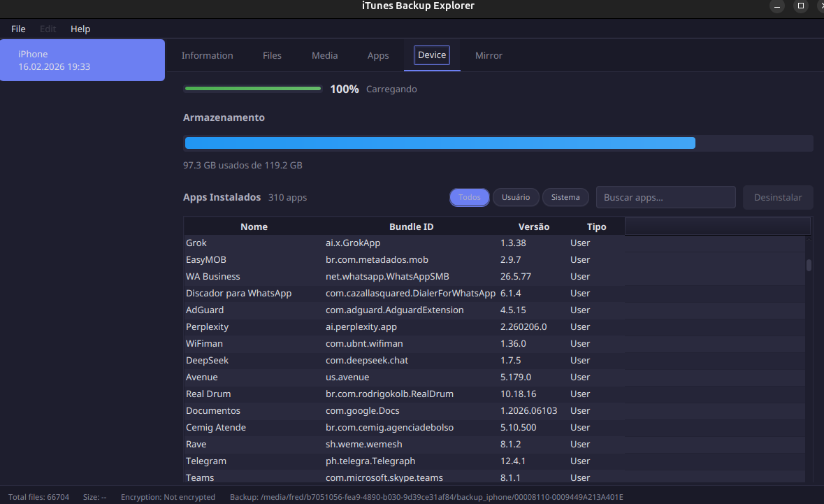Image resolution: width=824 pixels, height=504 pixels.
Task: Select the Teams app row
Action: (494, 477)
